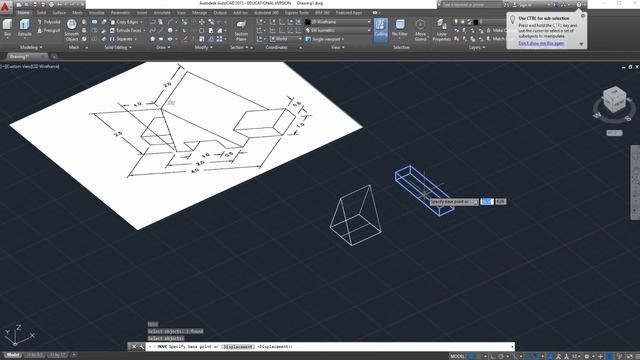Open the Visualize ribbon tab

pyautogui.click(x=96, y=13)
